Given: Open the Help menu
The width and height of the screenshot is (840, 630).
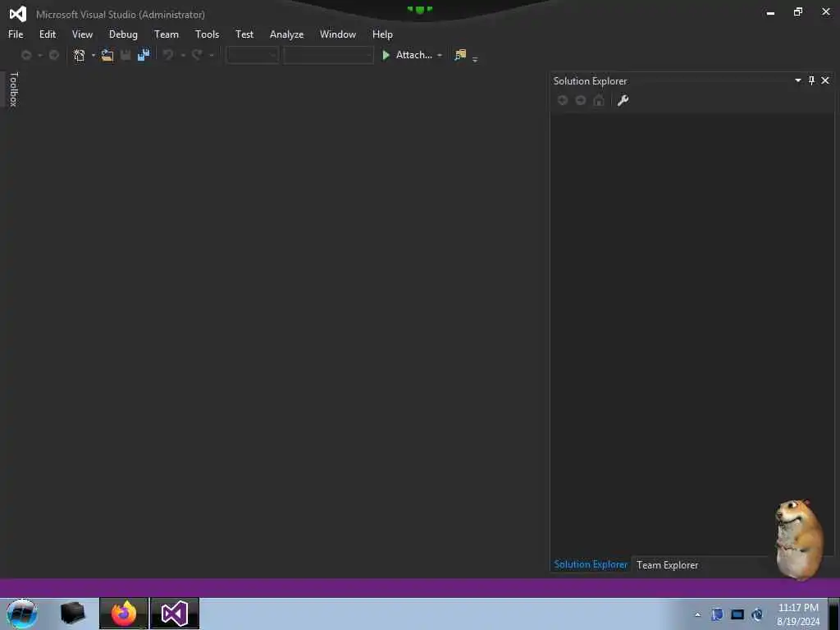Looking at the screenshot, I should click(382, 34).
